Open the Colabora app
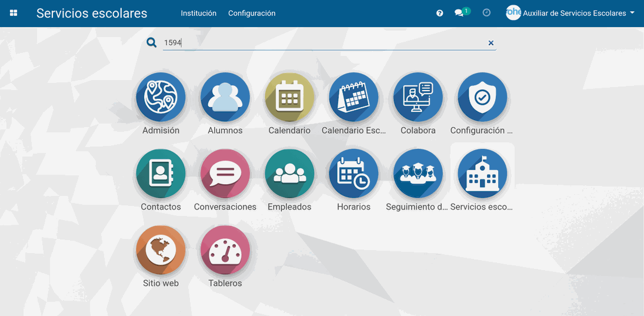Viewport: 644px width, 316px height. 418,97
